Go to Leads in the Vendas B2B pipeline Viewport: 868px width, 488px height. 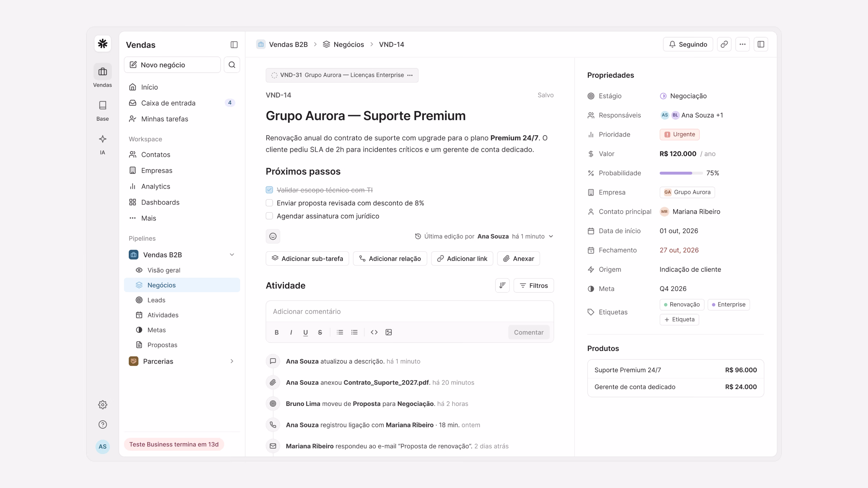tap(182, 300)
